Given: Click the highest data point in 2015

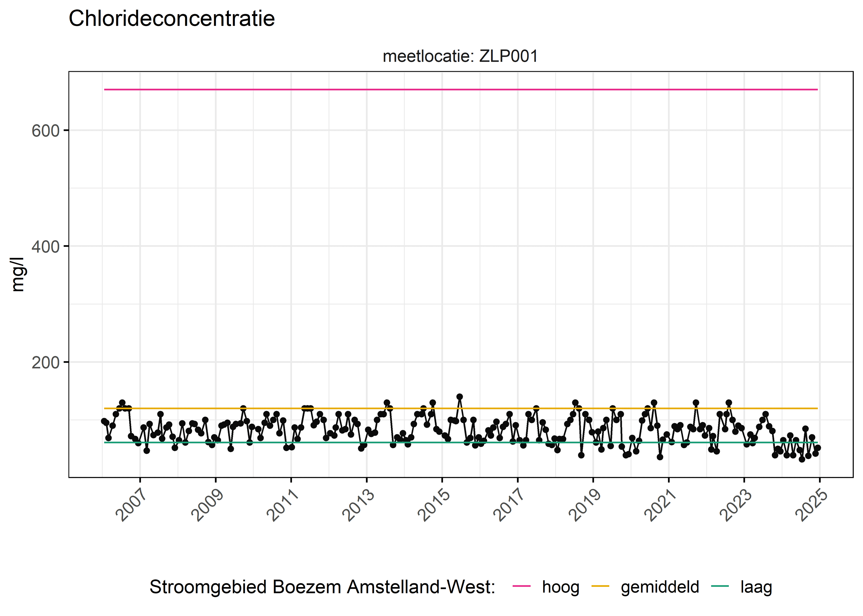Looking at the screenshot, I should point(460,397).
